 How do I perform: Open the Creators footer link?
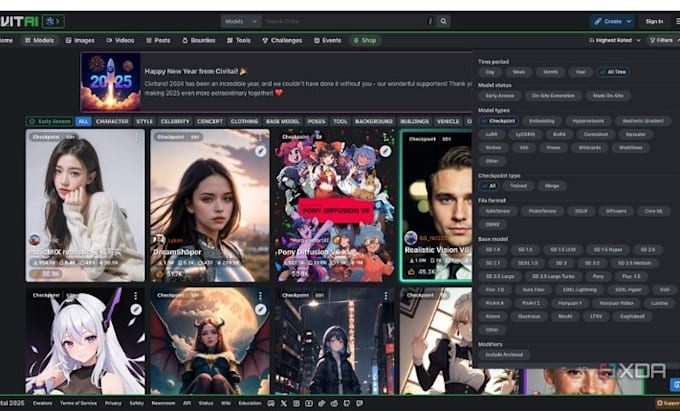pos(42,403)
